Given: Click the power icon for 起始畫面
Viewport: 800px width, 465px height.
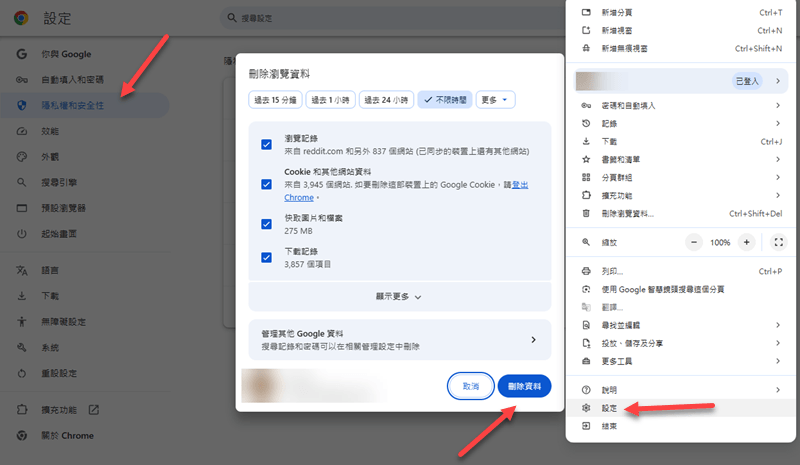Looking at the screenshot, I should pyautogui.click(x=21, y=234).
